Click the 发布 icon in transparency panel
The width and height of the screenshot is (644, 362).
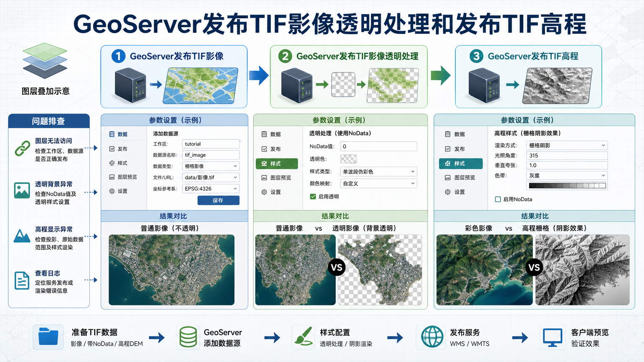pyautogui.click(x=264, y=149)
